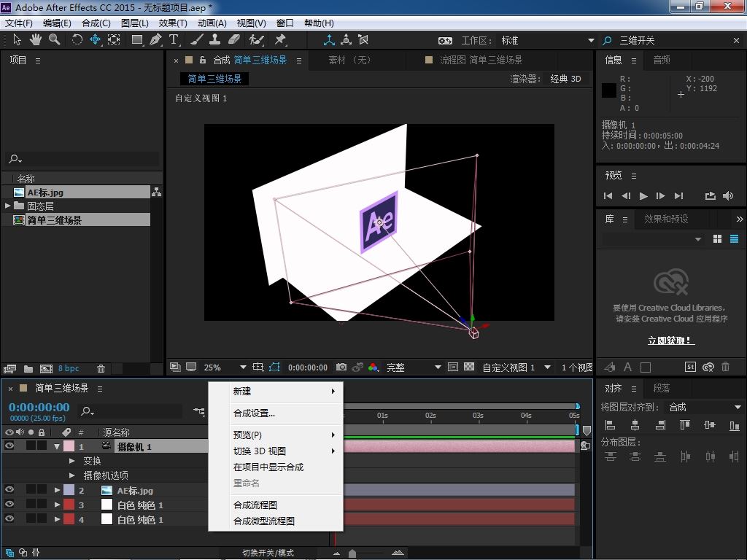Select the Rotation tool

coord(77,39)
